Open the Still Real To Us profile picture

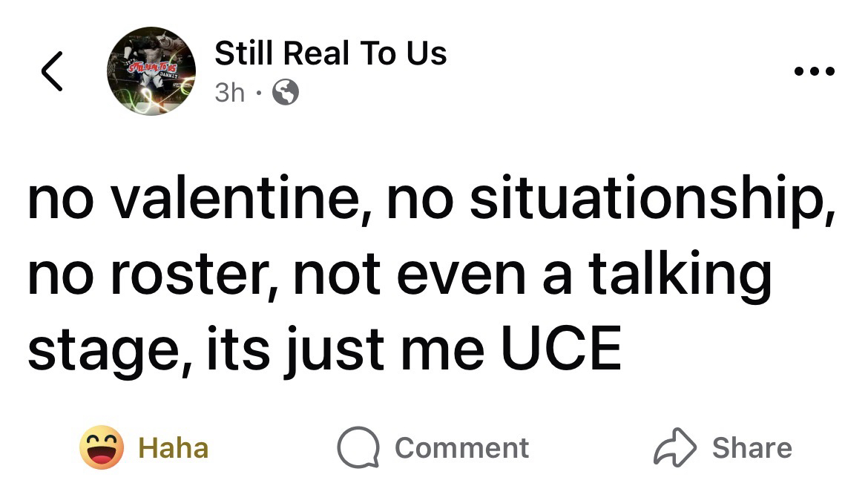tap(151, 71)
